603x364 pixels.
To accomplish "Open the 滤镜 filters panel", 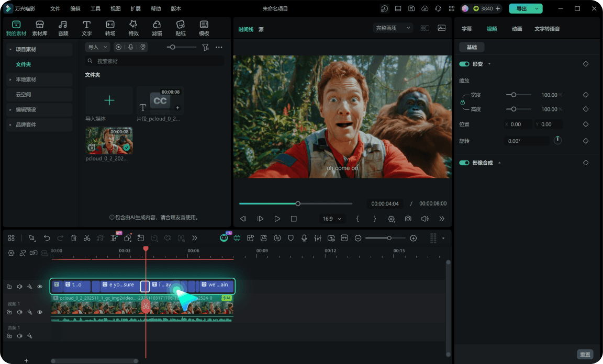I will click(157, 28).
